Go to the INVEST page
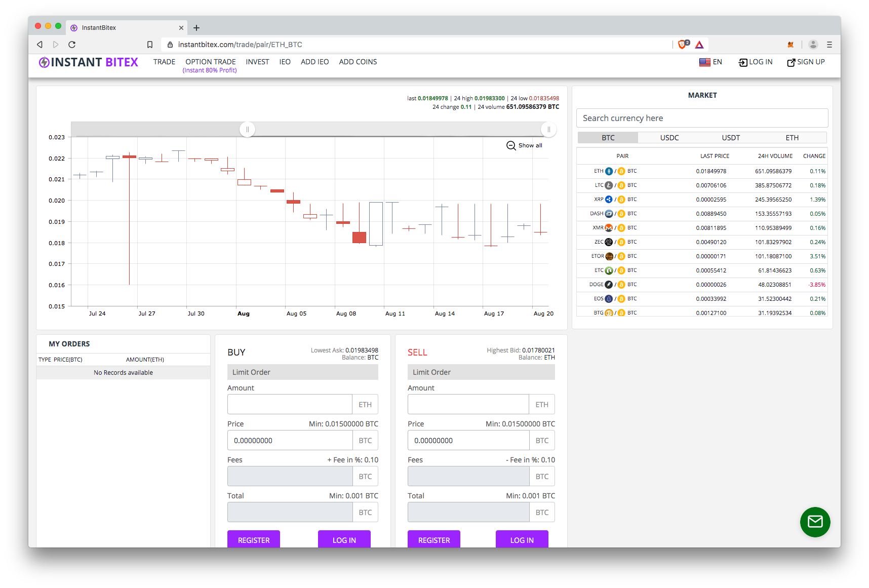 [257, 62]
